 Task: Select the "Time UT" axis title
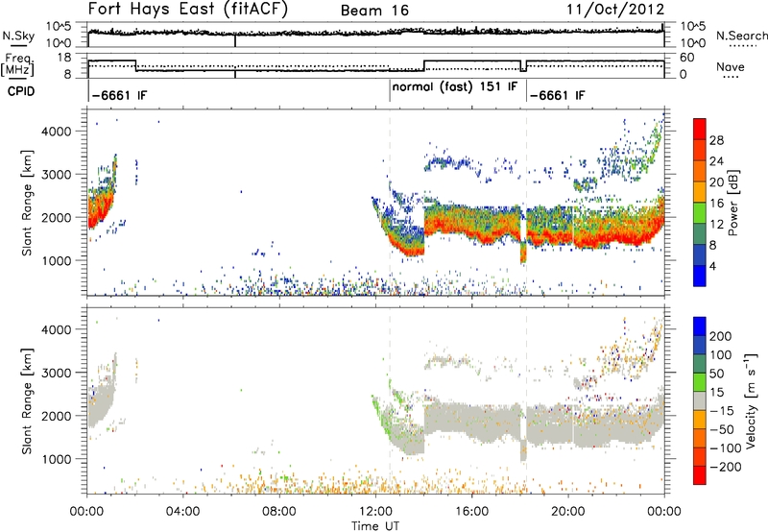(375, 526)
